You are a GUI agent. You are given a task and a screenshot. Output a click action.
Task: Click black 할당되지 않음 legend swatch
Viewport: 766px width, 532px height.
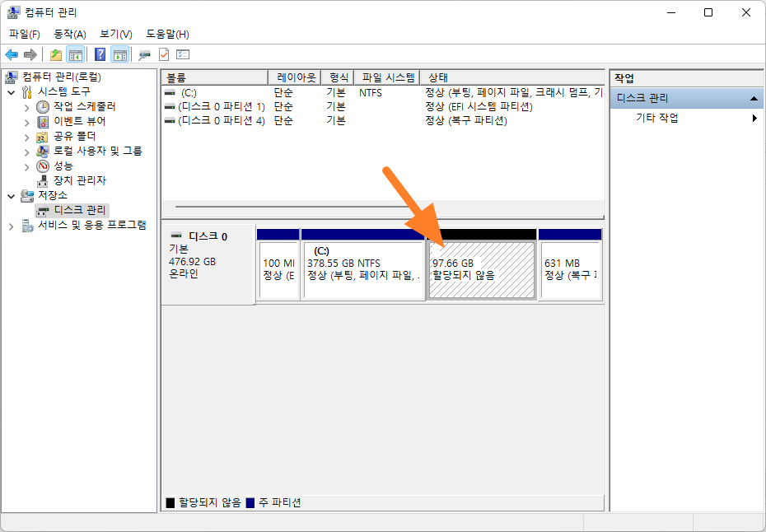click(170, 502)
